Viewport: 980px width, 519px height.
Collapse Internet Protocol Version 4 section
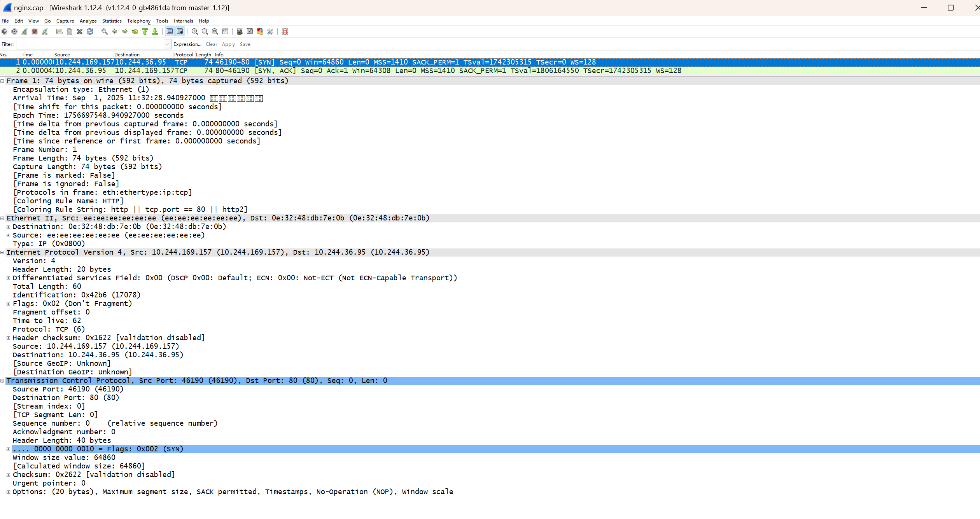tap(2, 252)
